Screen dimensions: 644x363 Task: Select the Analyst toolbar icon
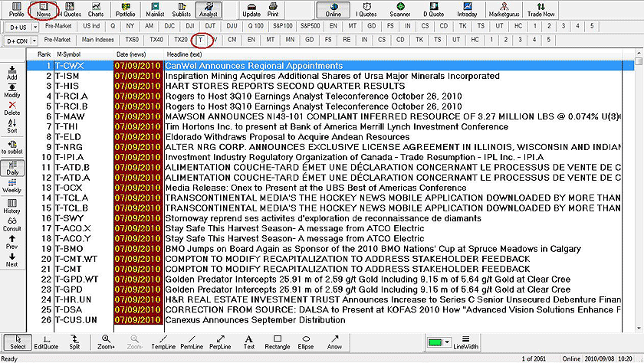click(209, 10)
